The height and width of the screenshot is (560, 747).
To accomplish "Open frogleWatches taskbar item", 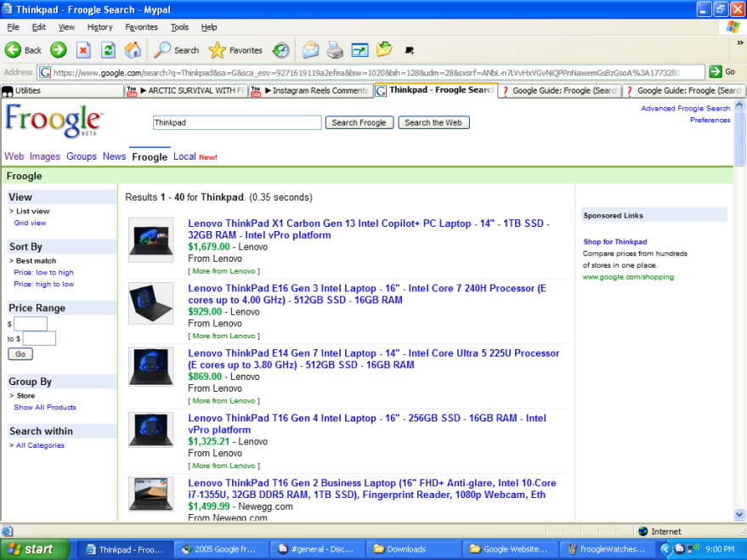I will [608, 549].
